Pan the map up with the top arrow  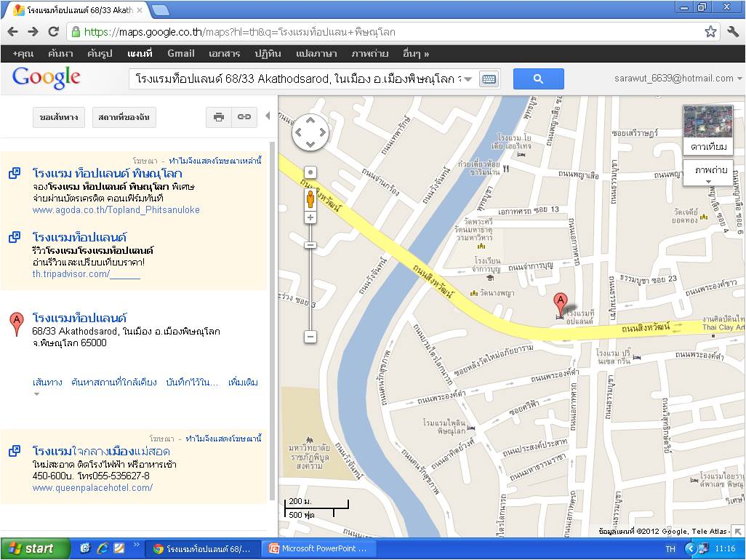tap(310, 121)
